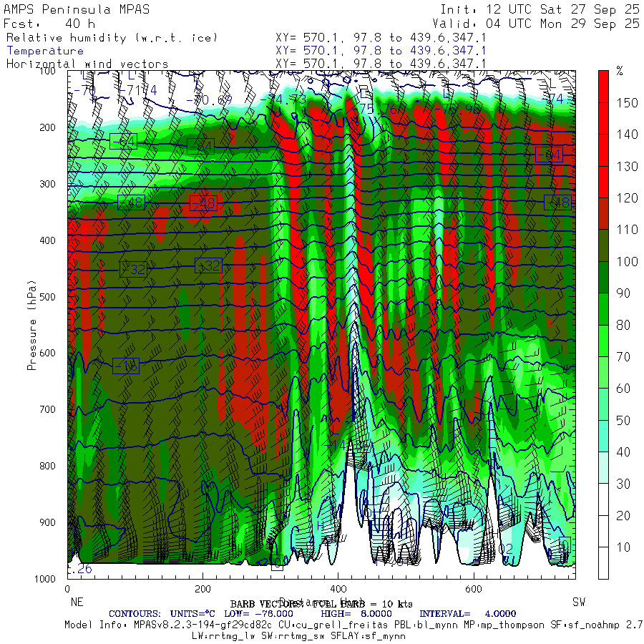
Task: Click the '600' distance axis tick label
Action: click(x=473, y=590)
